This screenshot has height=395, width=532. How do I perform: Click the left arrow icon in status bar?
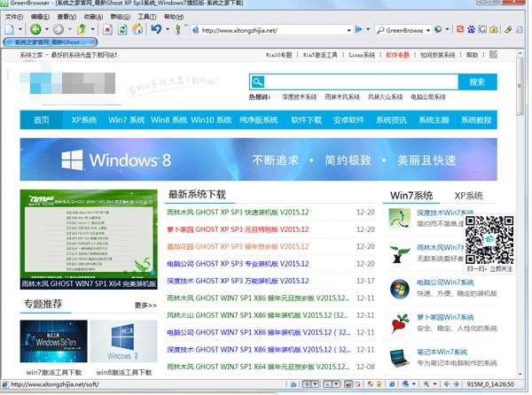(x=447, y=384)
